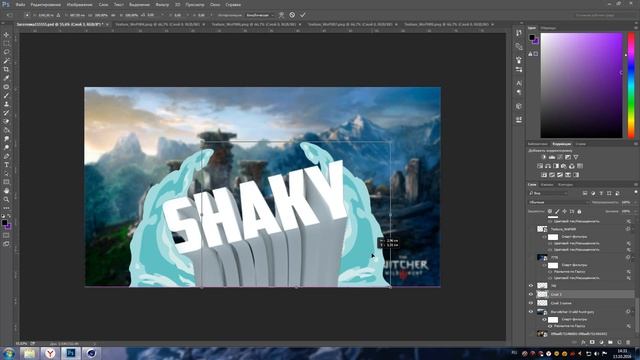The width and height of the screenshot is (640, 360).
Task: Add a Curves adjustment
Action: click(x=560, y=157)
